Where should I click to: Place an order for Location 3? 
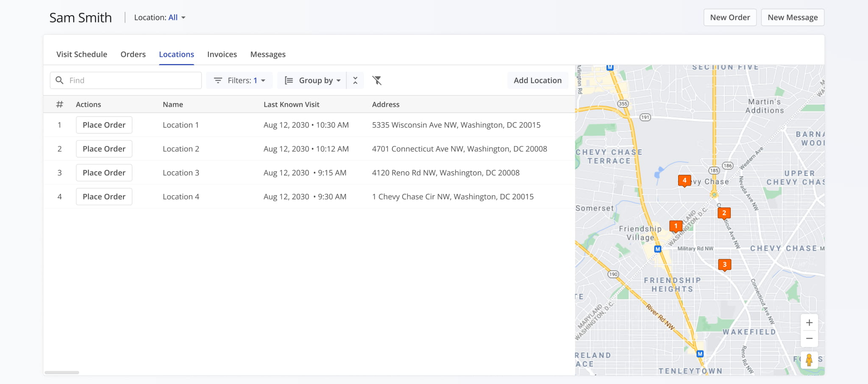coord(104,173)
